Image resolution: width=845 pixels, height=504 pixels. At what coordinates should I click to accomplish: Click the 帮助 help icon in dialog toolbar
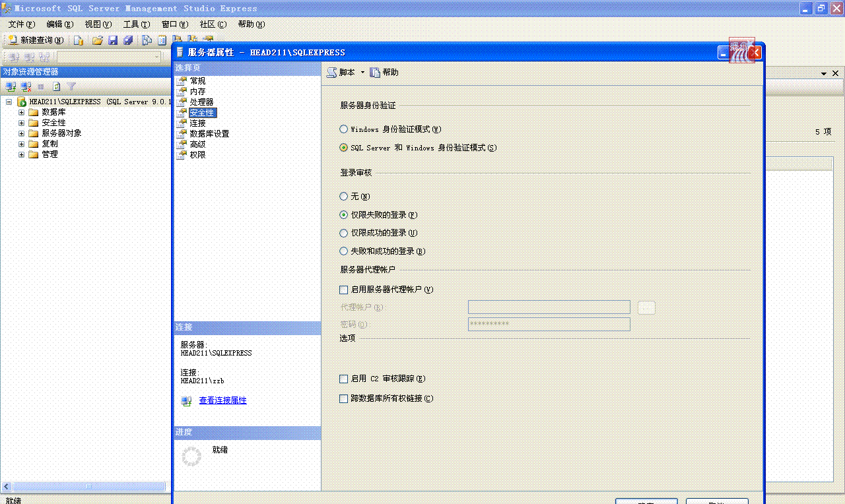tap(375, 73)
